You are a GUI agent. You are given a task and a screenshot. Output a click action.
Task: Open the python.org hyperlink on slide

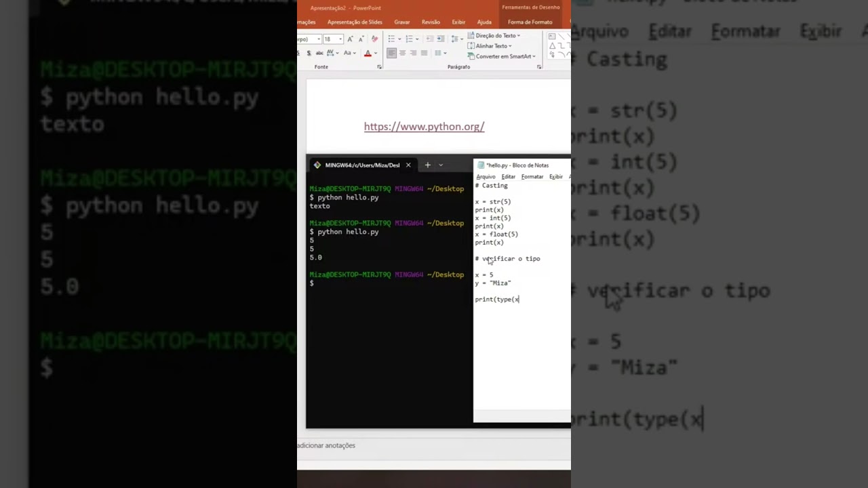pos(424,127)
